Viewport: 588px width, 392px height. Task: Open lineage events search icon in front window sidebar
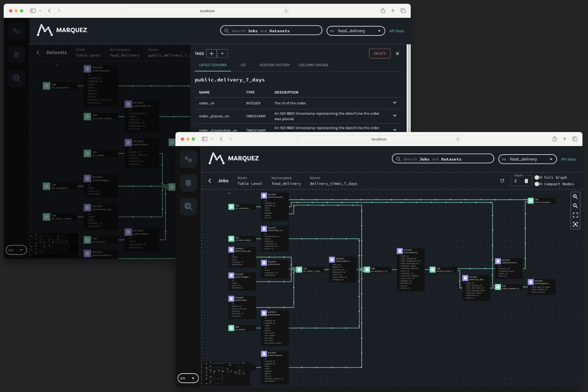[x=188, y=207]
